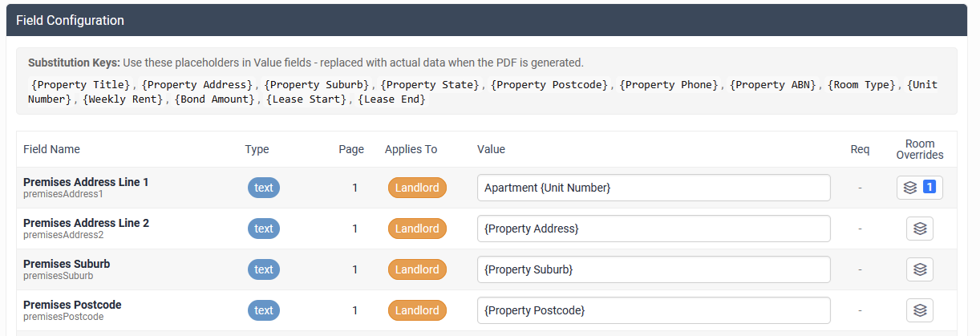This screenshot has height=336, width=980.
Task: Open room overrides for Premises Address Line 1
Action: click(x=919, y=188)
